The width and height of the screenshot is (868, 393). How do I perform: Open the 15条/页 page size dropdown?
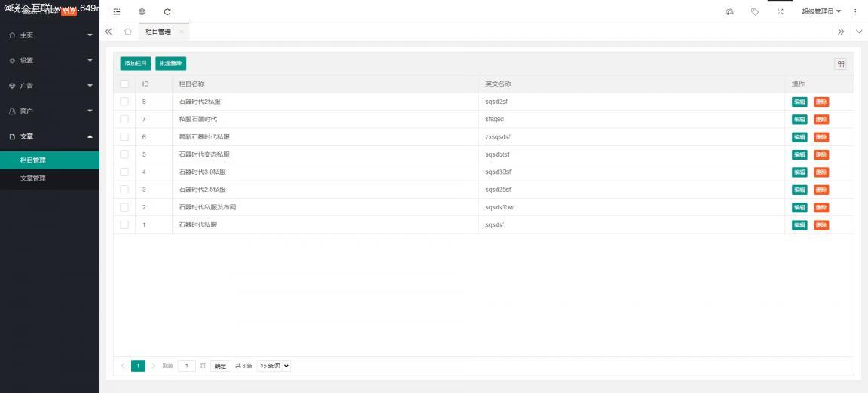[x=274, y=366]
